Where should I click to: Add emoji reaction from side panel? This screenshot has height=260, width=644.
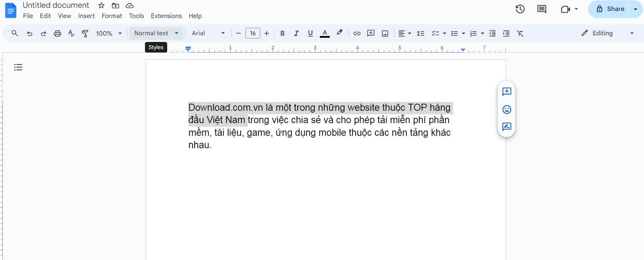(506, 109)
